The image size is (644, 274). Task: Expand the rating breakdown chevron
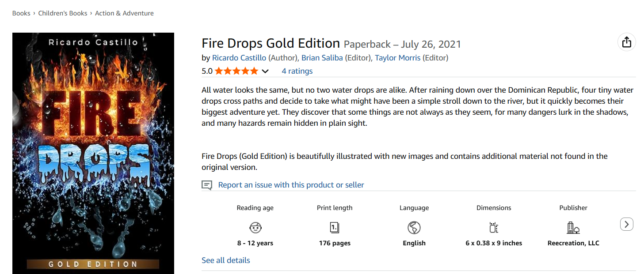[265, 71]
